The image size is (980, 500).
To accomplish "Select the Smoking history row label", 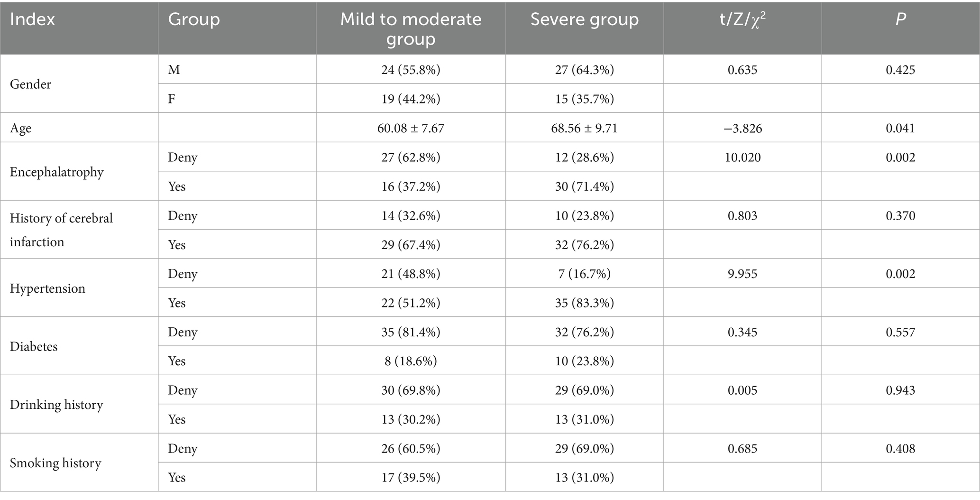I will 55,463.
